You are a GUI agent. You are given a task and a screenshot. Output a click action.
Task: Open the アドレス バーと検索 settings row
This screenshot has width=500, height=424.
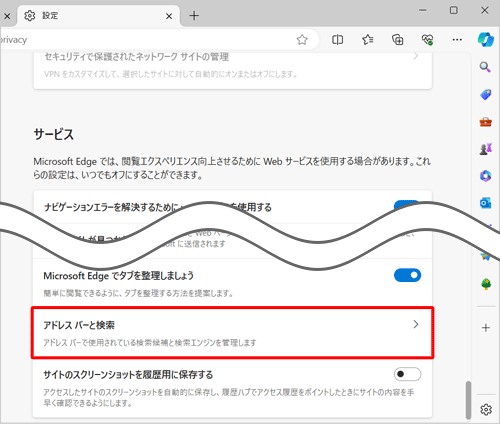pos(232,333)
